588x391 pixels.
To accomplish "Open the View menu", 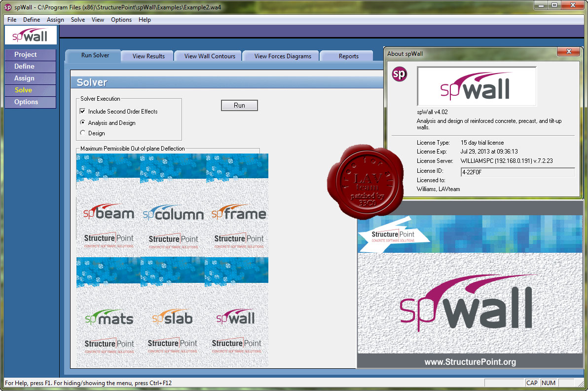I will pyautogui.click(x=98, y=20).
